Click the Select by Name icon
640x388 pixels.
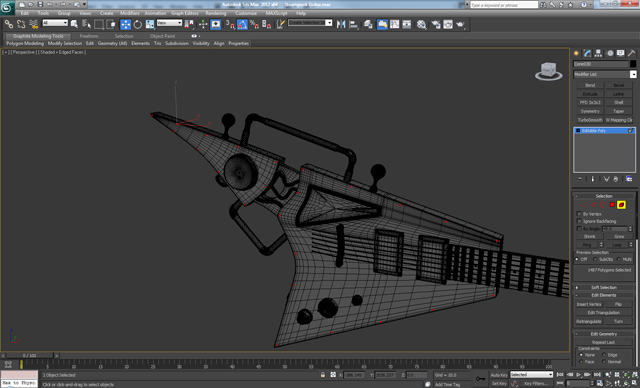click(86, 24)
